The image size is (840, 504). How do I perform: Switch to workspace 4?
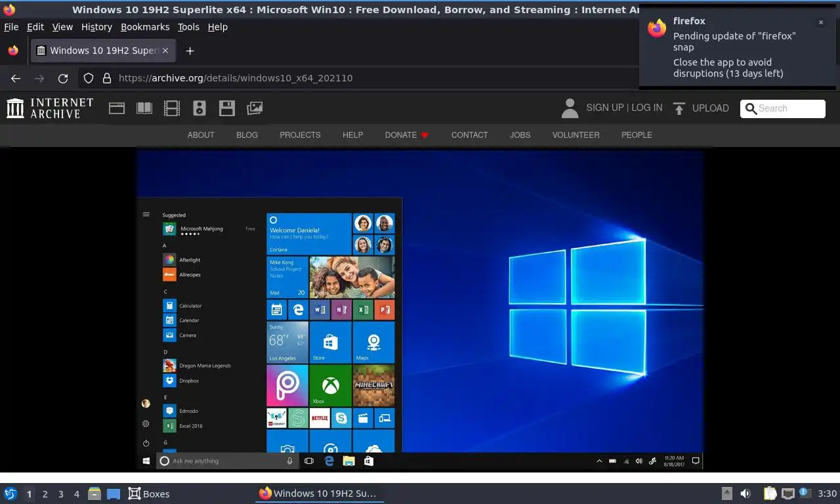76,493
